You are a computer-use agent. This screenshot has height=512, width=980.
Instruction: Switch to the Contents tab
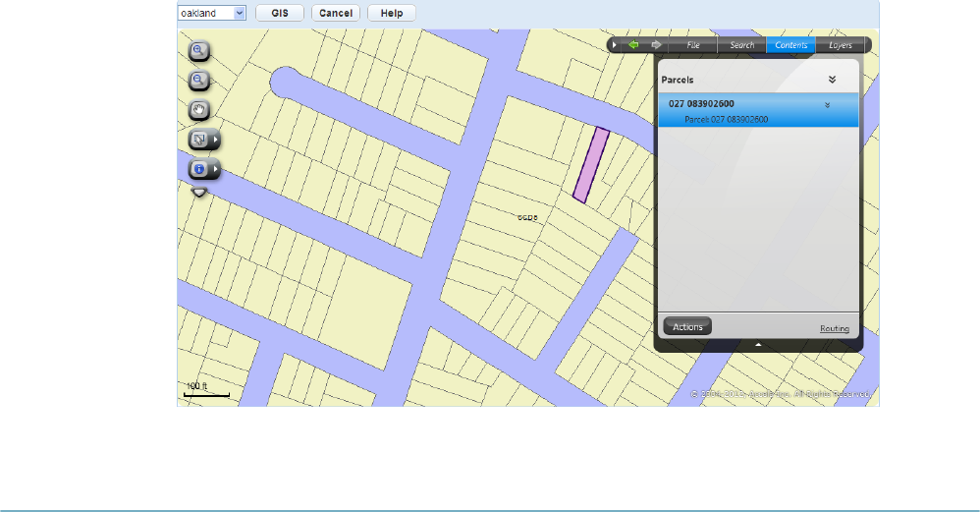click(x=790, y=45)
